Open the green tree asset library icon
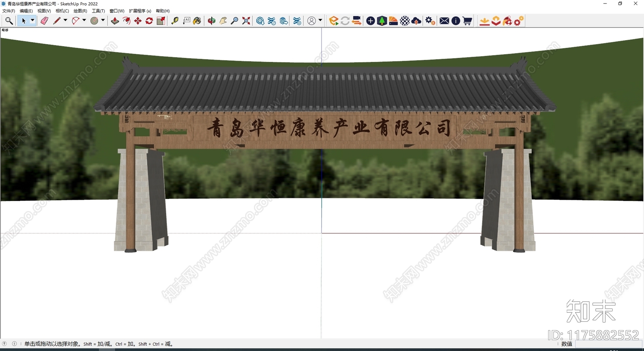The image size is (644, 351). click(382, 21)
